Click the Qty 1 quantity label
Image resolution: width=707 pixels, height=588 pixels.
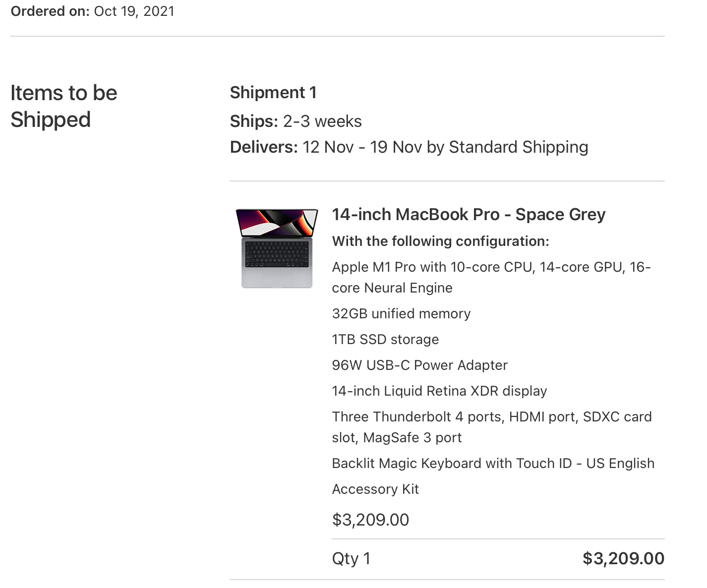click(x=351, y=558)
